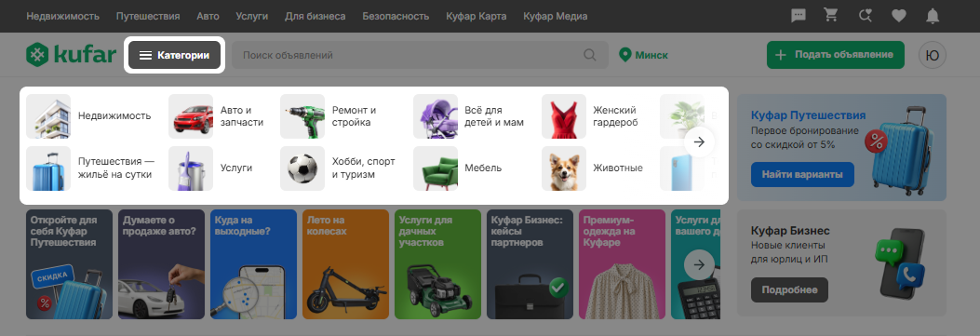
Task: Open Животные dog icon
Action: tap(564, 168)
